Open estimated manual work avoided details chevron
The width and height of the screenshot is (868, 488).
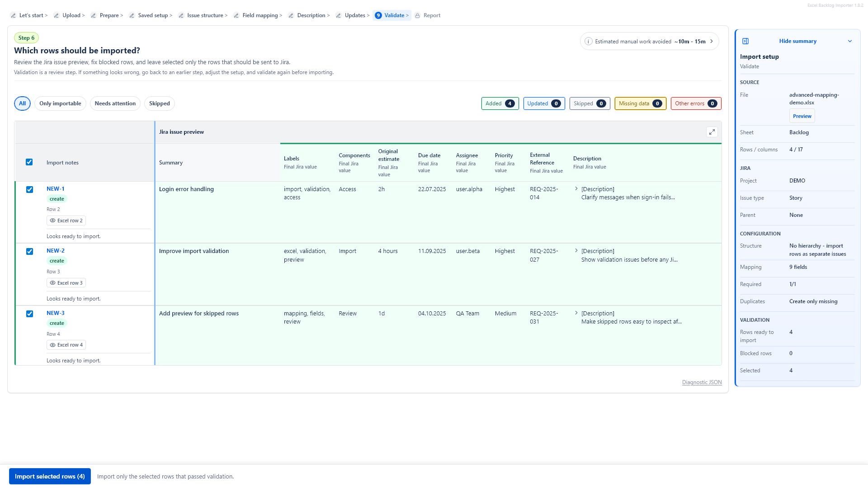coord(712,41)
